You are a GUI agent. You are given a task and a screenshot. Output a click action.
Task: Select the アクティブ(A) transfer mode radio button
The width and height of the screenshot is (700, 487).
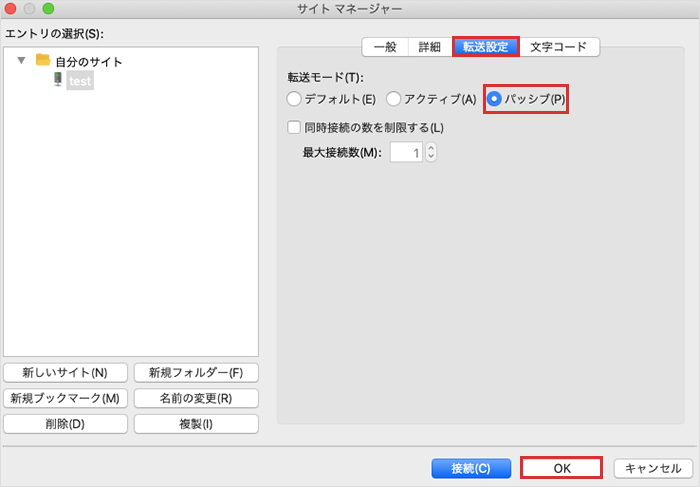click(x=394, y=99)
